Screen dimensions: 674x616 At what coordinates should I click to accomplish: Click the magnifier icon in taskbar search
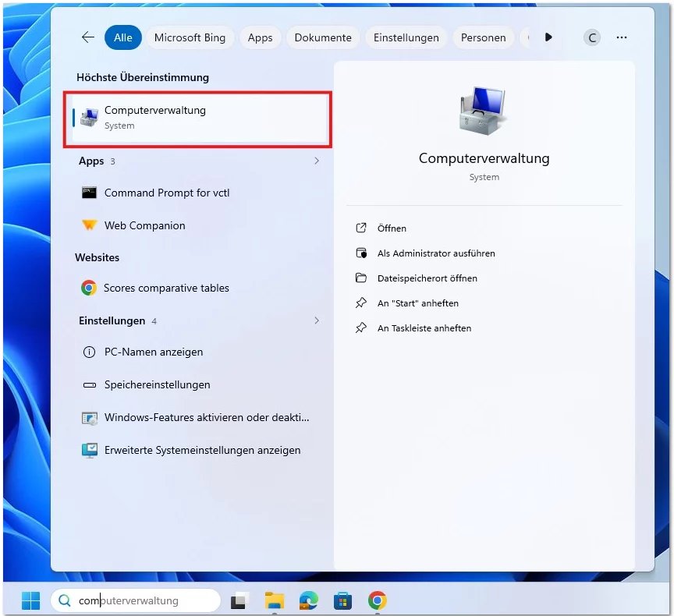pyautogui.click(x=65, y=600)
